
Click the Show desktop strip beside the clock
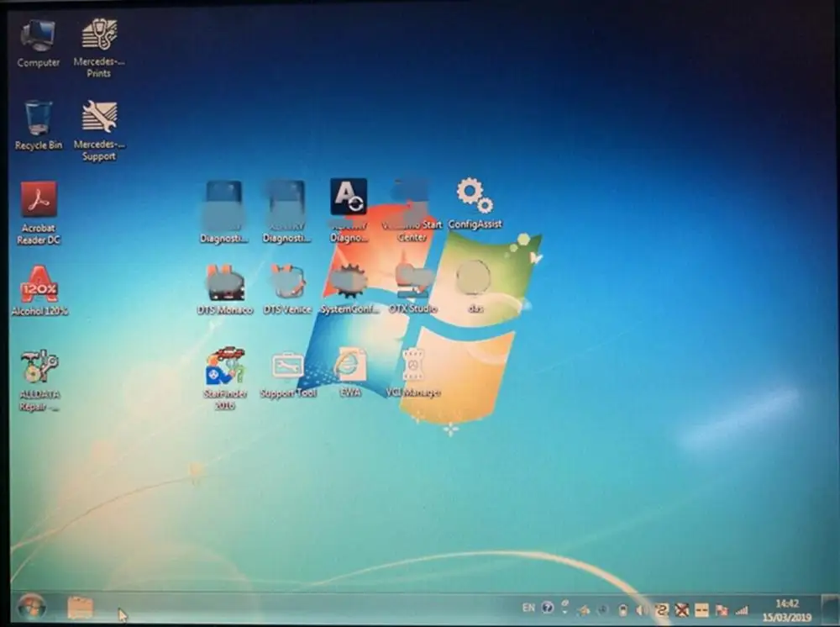[x=829, y=609]
